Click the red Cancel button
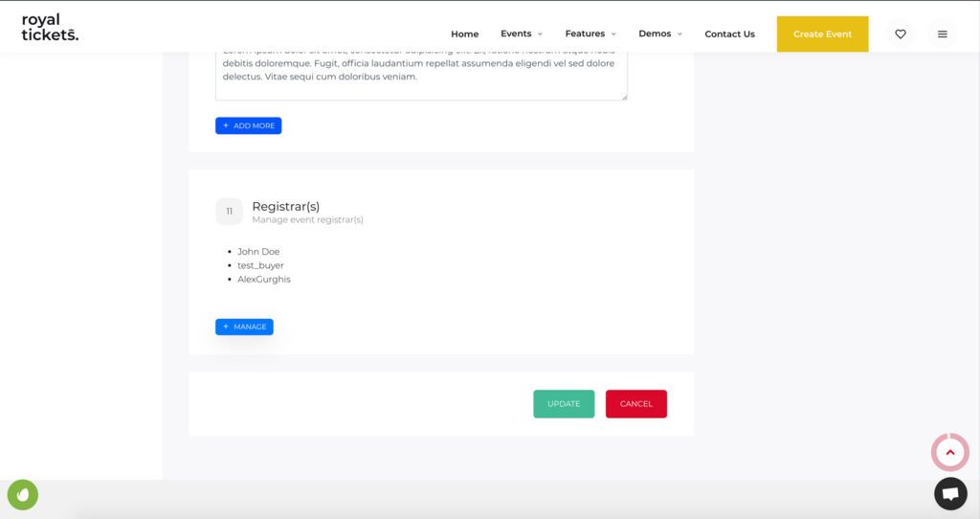The height and width of the screenshot is (519, 980). pos(636,404)
